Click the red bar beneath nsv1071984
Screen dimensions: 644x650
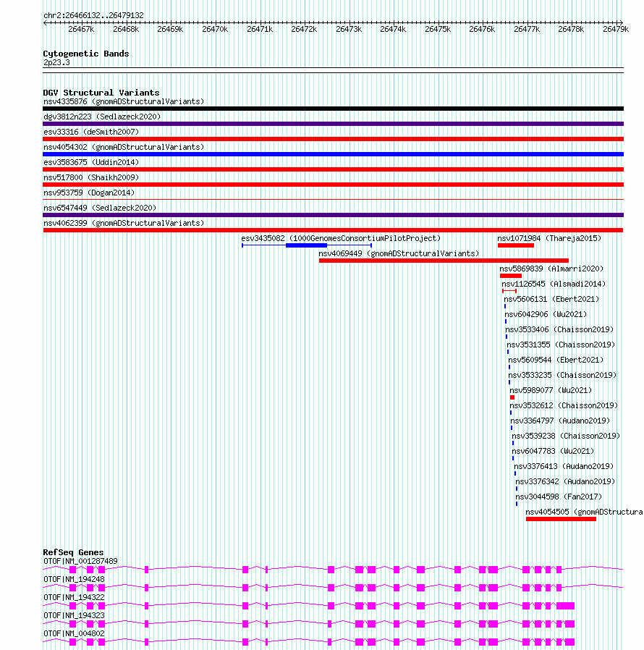tap(515, 246)
